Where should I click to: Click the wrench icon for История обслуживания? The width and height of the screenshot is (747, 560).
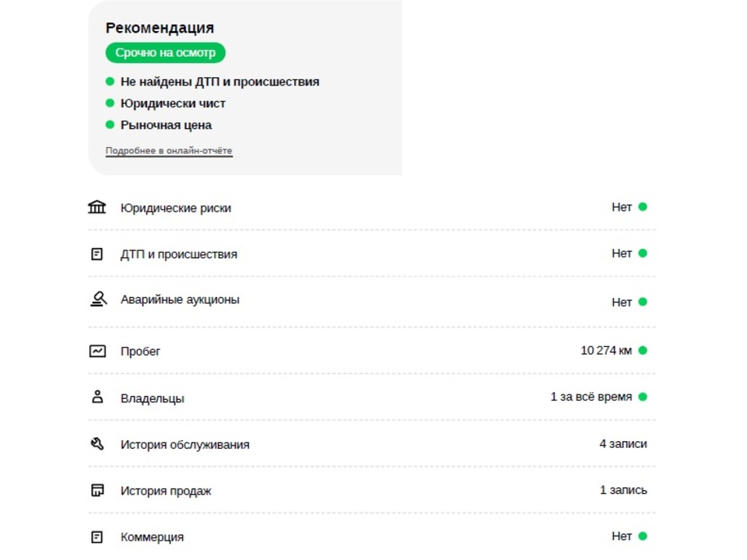pyautogui.click(x=97, y=443)
